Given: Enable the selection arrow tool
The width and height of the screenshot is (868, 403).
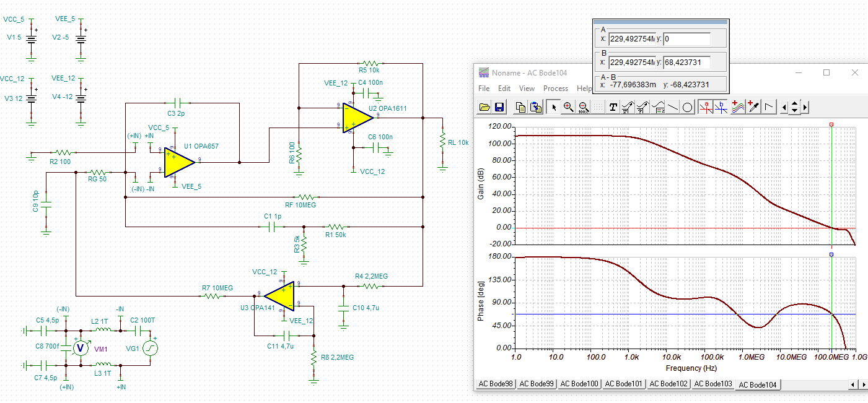Looking at the screenshot, I should coord(553,106).
